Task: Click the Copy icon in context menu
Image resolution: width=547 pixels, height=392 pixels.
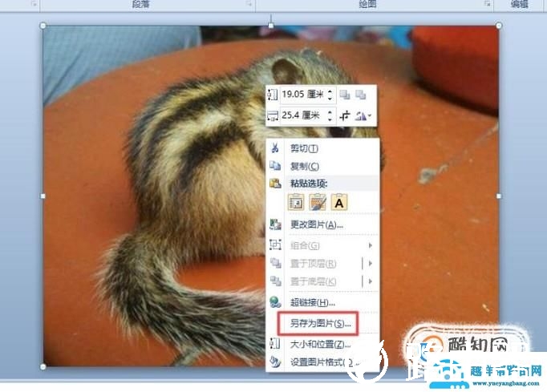Action: (x=275, y=166)
